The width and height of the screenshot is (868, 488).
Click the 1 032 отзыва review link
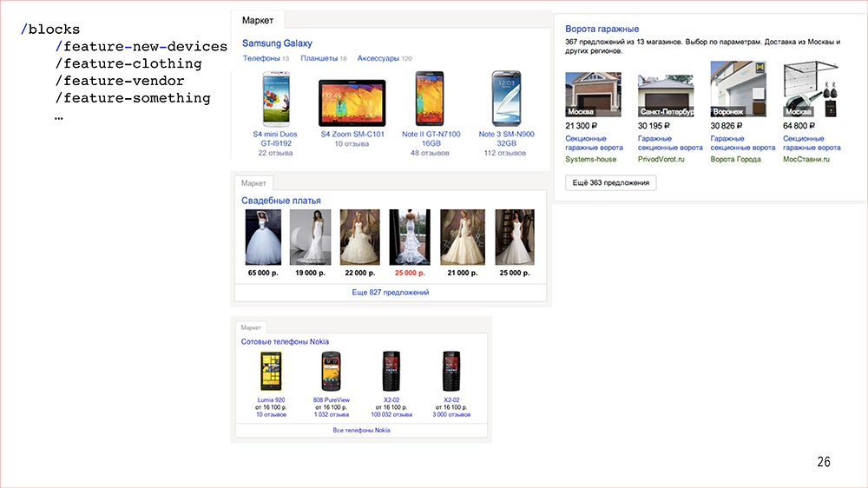coord(331,414)
